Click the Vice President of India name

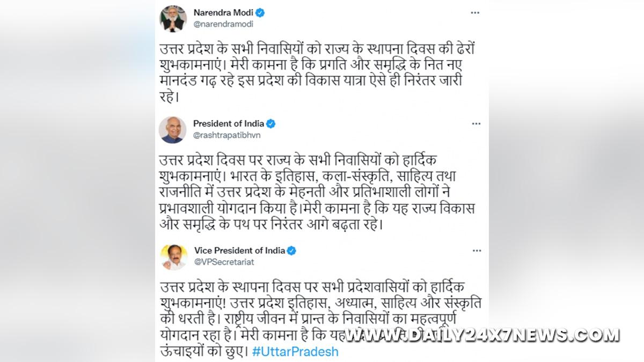[x=239, y=250]
